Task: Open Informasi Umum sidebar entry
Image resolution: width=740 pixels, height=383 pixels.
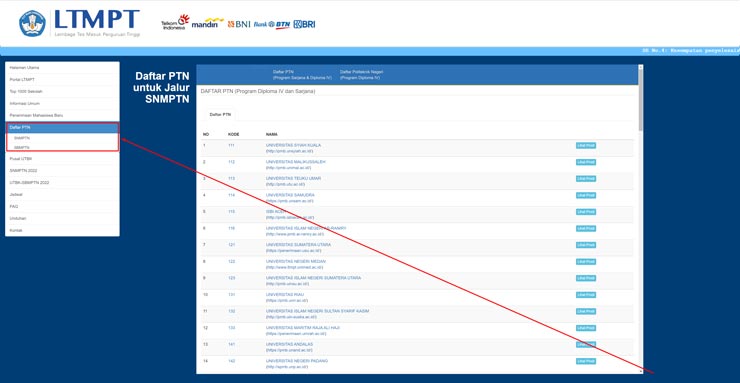Action: point(62,103)
